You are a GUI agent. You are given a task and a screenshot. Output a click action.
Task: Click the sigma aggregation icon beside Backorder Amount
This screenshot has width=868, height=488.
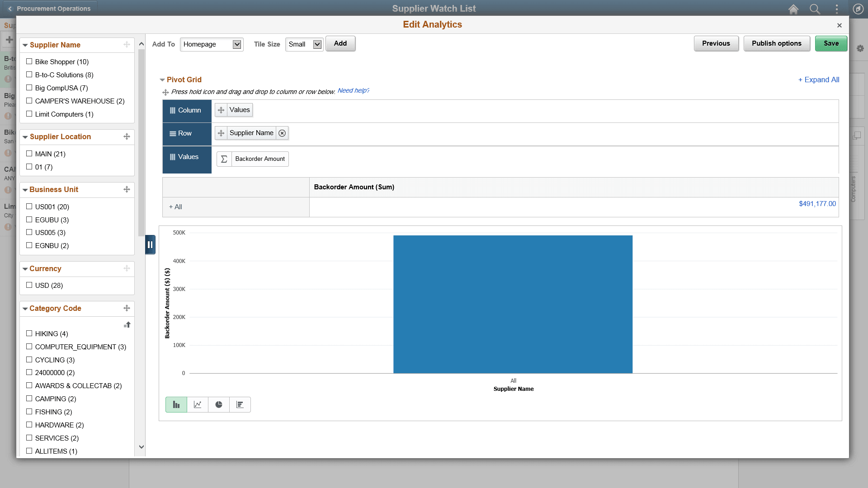tap(224, 159)
